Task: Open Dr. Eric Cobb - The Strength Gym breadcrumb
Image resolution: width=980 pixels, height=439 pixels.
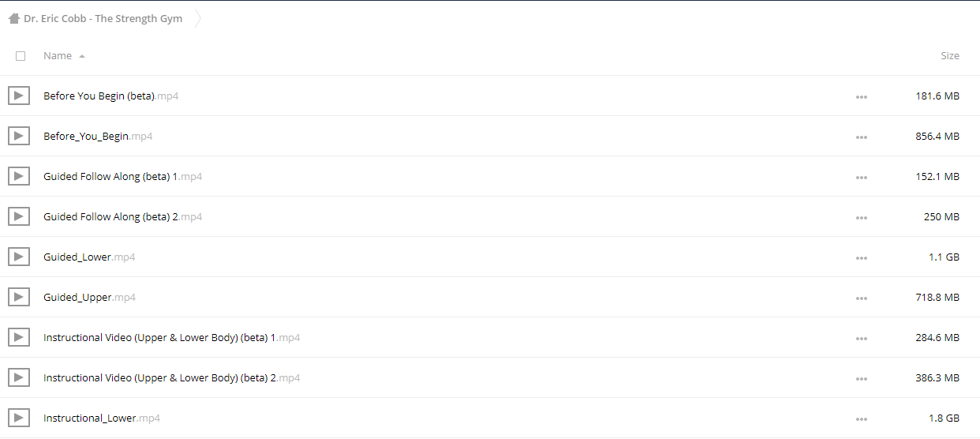Action: point(103,18)
